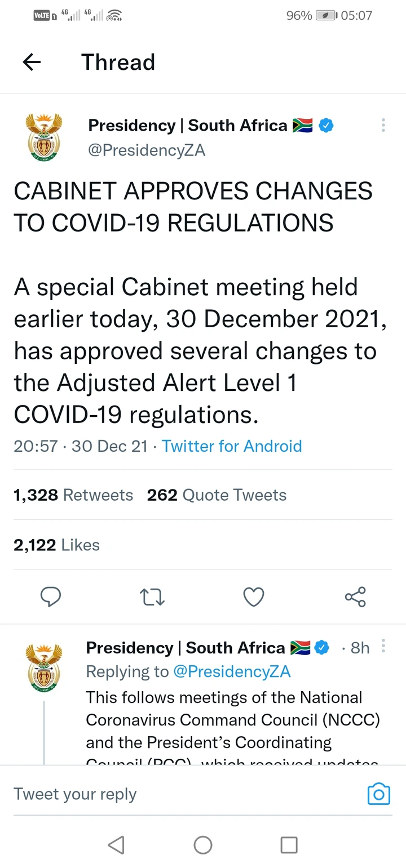The image size is (406, 868).
Task: Open reply via speech bubble icon
Action: 51,597
